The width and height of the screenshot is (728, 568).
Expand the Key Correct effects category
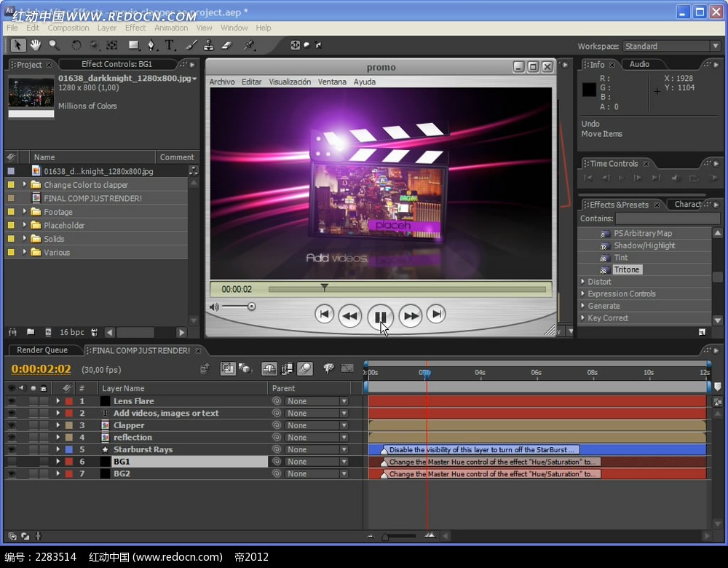(582, 317)
